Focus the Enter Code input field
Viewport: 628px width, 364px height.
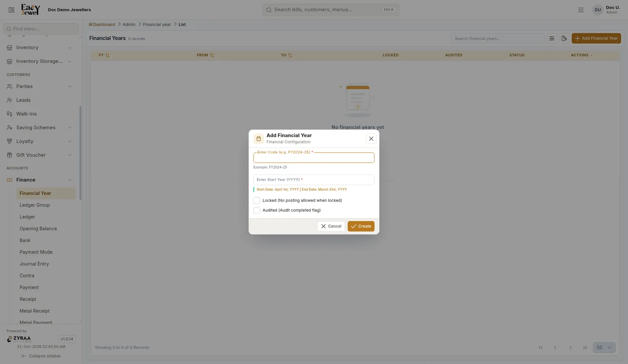pyautogui.click(x=314, y=158)
